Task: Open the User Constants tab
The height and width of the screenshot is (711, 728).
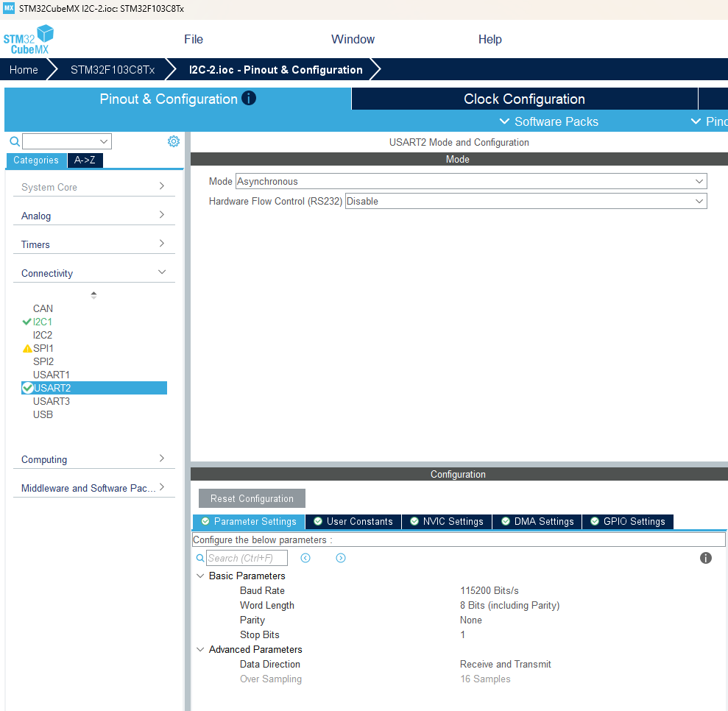Action: coord(353,522)
